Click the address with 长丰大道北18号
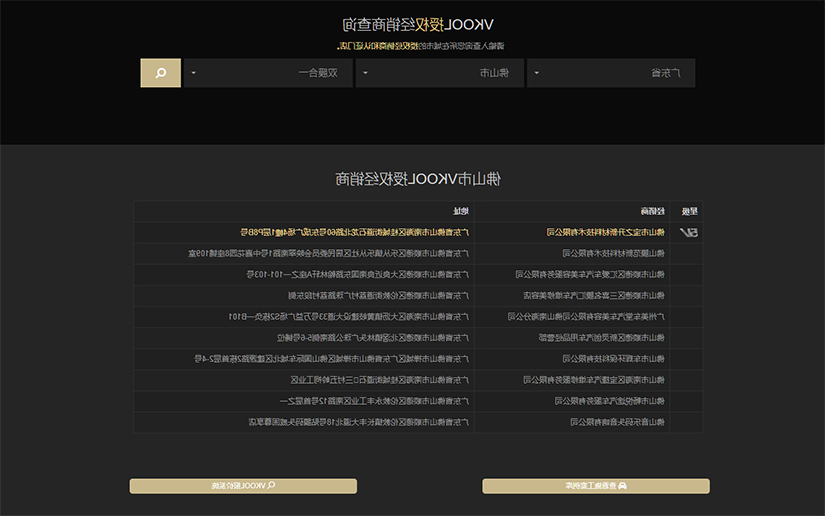825x516 pixels. point(359,422)
